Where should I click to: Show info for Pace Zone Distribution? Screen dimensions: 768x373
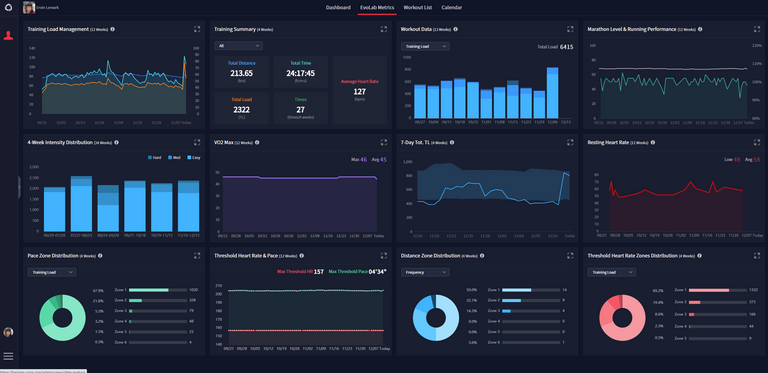pyautogui.click(x=100, y=256)
